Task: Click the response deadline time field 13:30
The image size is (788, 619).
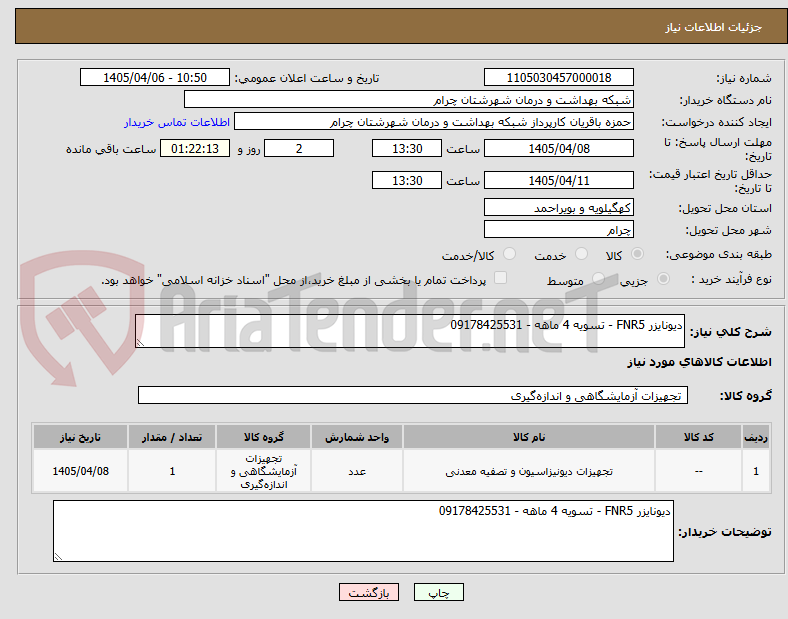Action: point(407,148)
